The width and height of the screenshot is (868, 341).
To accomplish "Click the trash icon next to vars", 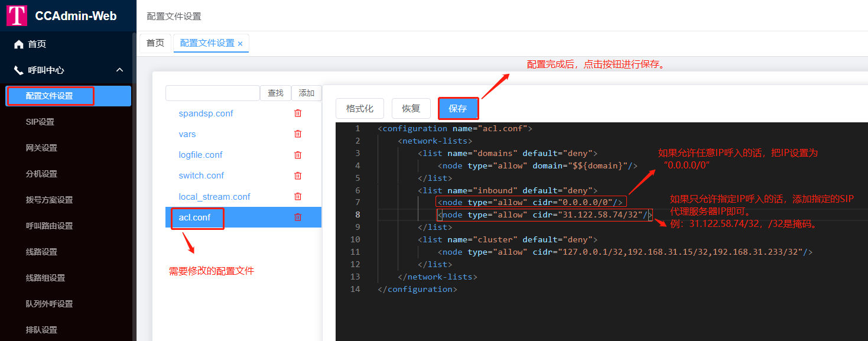I will pos(298,134).
